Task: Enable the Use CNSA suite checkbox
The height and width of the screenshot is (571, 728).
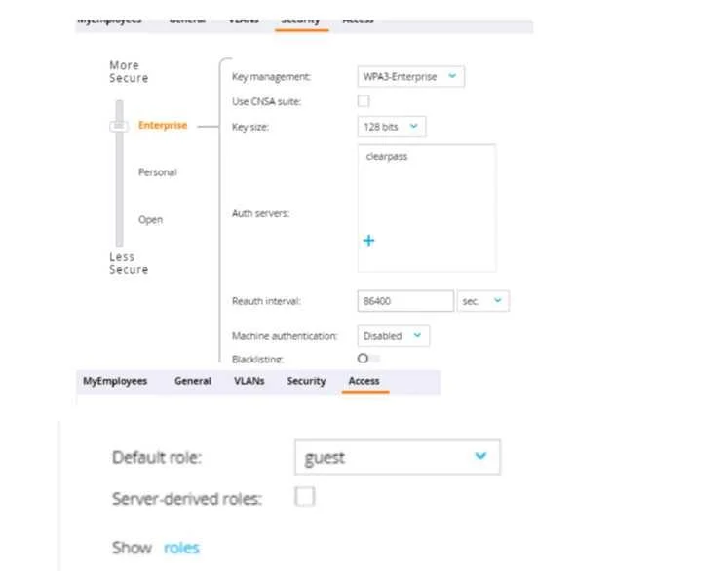Action: (364, 101)
